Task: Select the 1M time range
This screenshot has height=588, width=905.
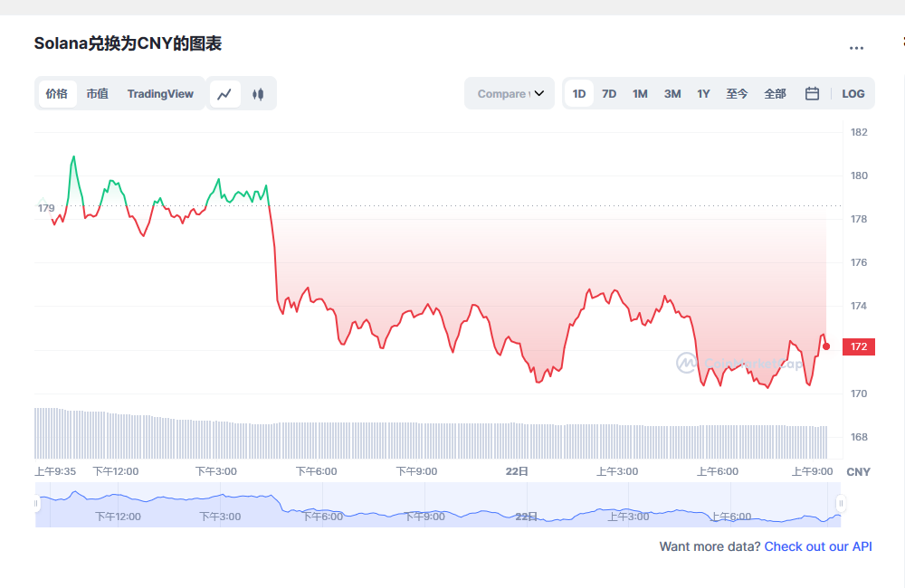Action: 640,94
